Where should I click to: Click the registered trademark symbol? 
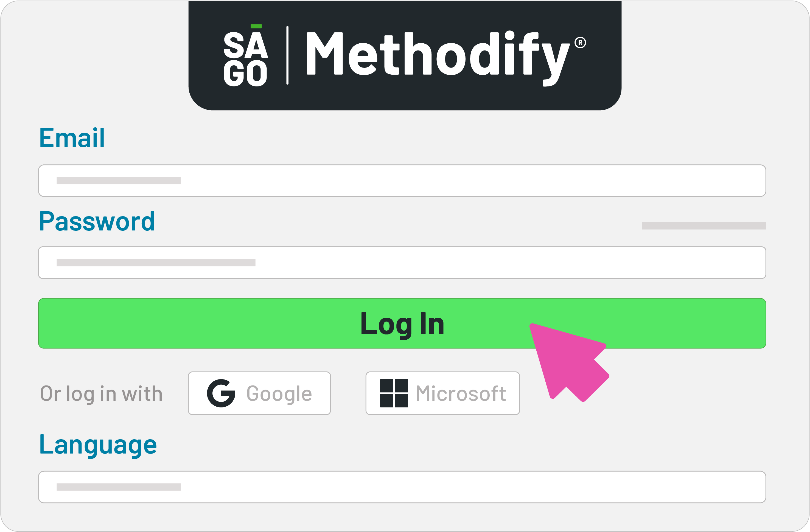point(580,43)
